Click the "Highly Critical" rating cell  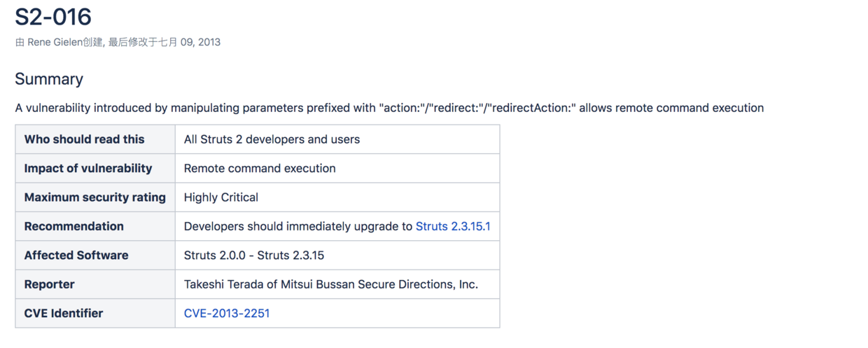221,197
